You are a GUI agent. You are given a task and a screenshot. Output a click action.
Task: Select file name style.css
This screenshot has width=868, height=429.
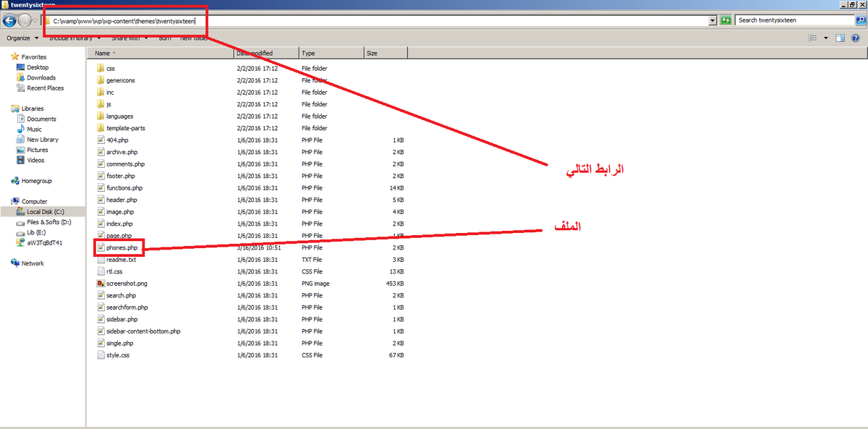pyautogui.click(x=118, y=355)
